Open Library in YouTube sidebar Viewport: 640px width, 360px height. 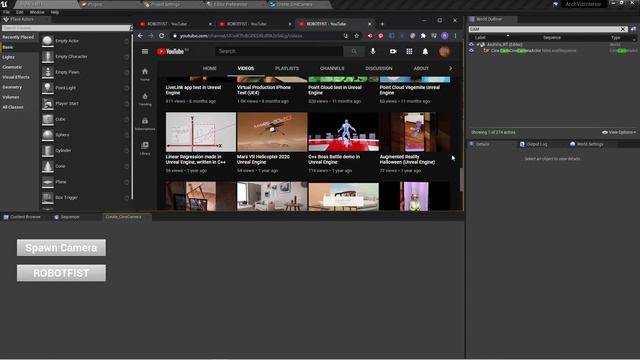click(145, 149)
